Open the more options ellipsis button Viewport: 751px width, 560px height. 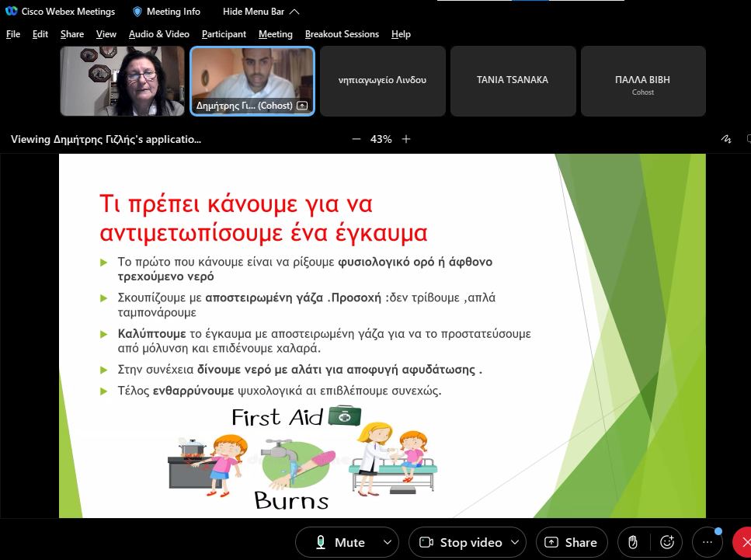(x=707, y=542)
